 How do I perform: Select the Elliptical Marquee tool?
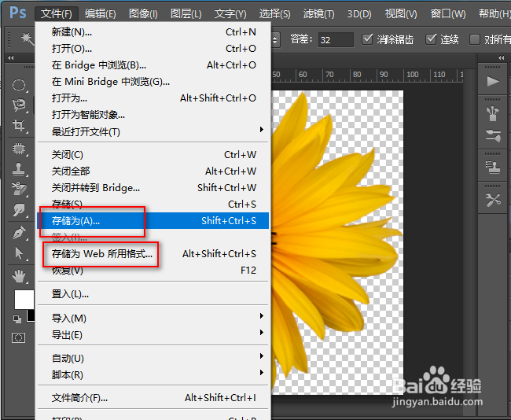(19, 85)
